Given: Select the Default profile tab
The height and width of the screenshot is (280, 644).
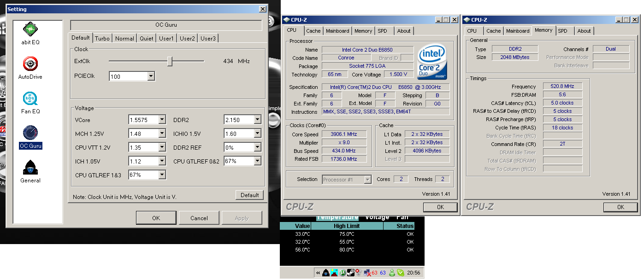Looking at the screenshot, I should (81, 38).
